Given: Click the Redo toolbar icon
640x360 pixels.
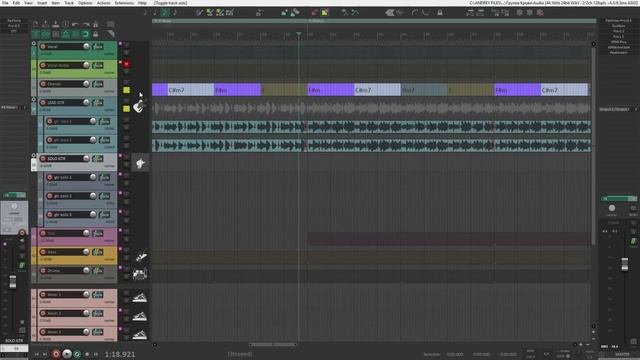Looking at the screenshot, I should pos(85,24).
